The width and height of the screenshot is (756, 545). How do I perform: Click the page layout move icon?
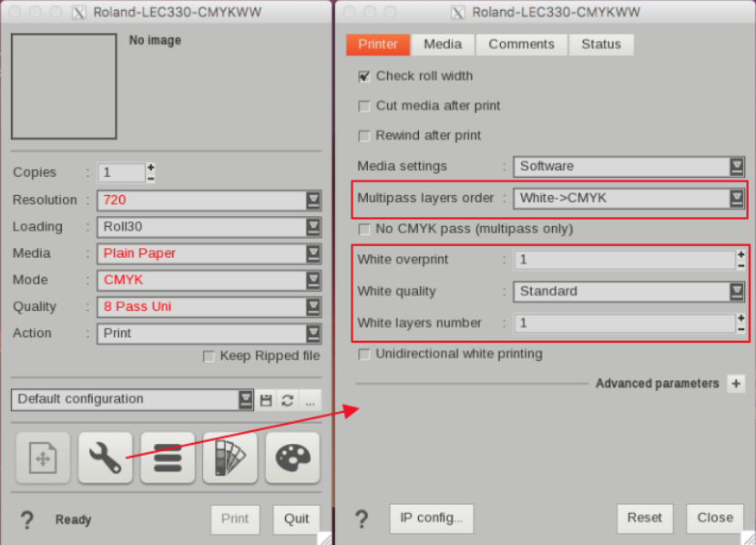43,458
